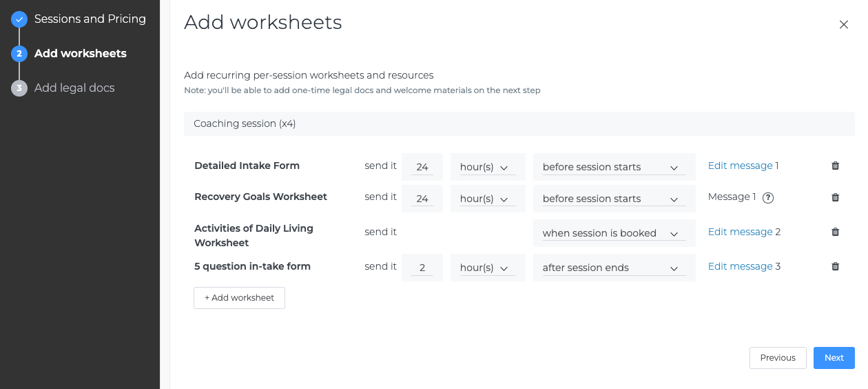Click the Add worksheet button

coord(239,298)
